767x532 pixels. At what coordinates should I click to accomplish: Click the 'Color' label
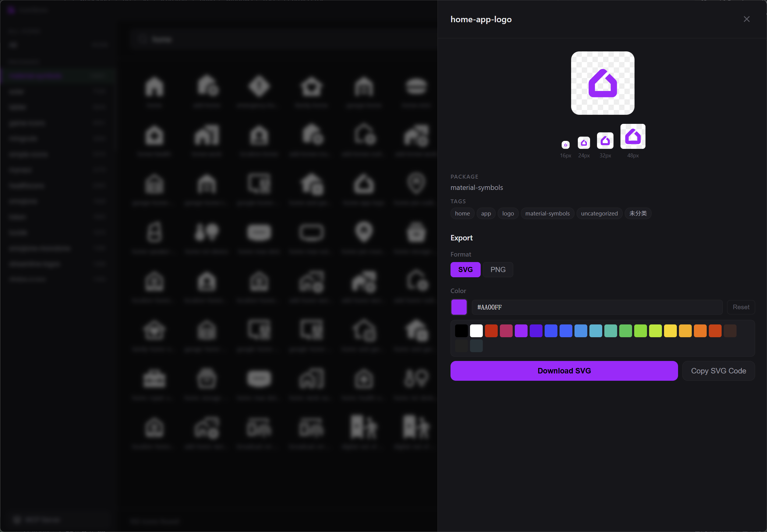point(458,291)
